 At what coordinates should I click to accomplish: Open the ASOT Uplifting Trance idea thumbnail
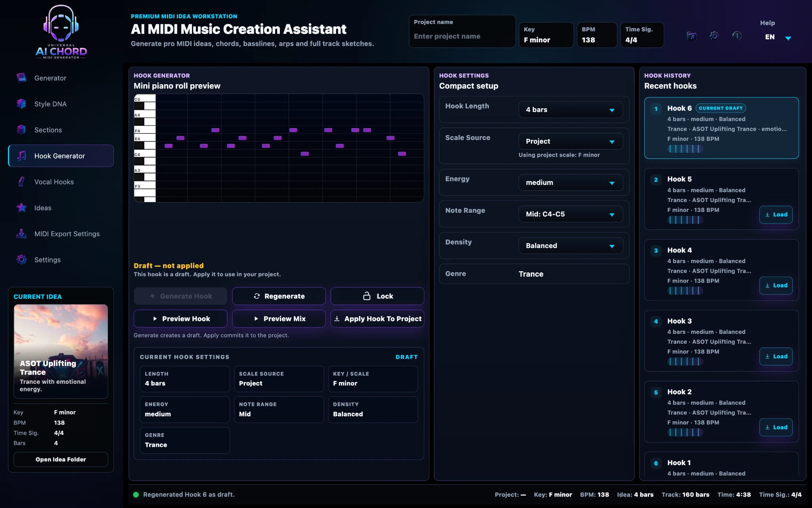pyautogui.click(x=61, y=351)
